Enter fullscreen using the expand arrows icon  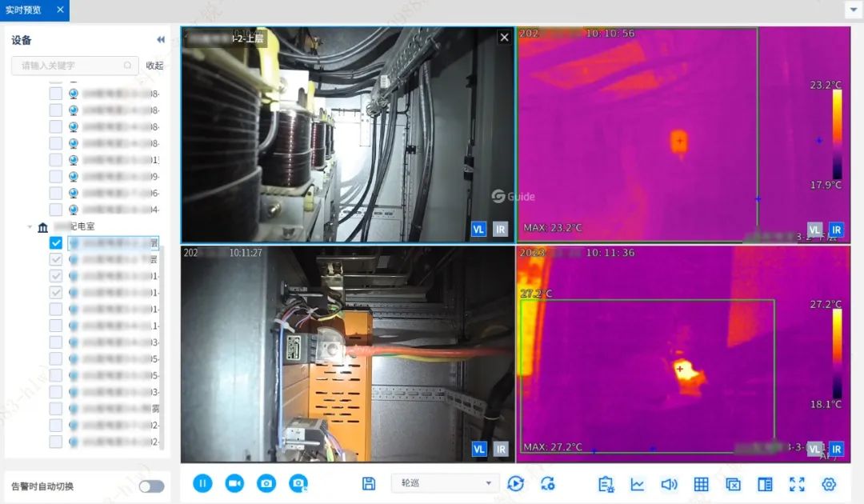797,484
